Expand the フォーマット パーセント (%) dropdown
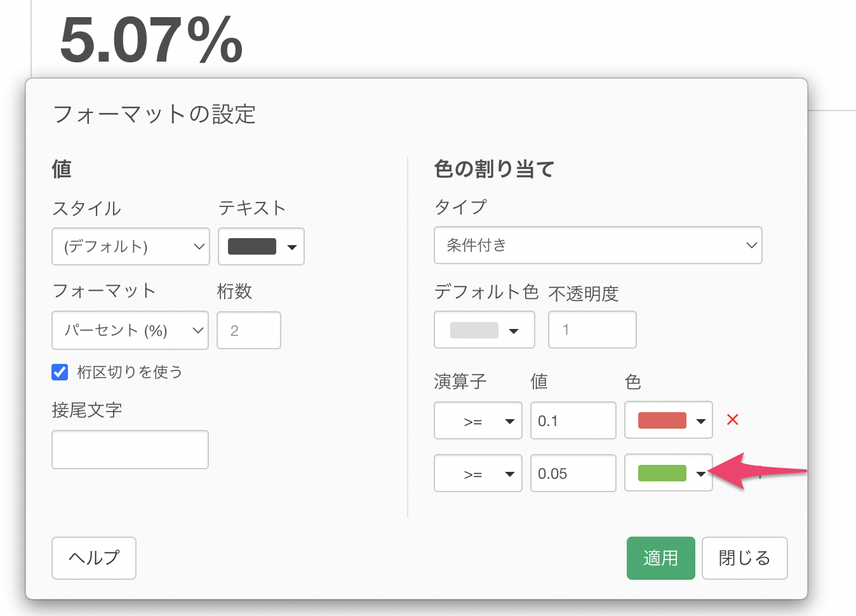 pyautogui.click(x=130, y=330)
